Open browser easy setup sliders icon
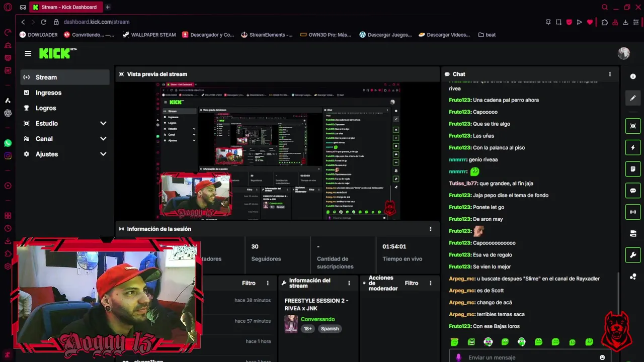The height and width of the screenshot is (362, 644). [636, 22]
